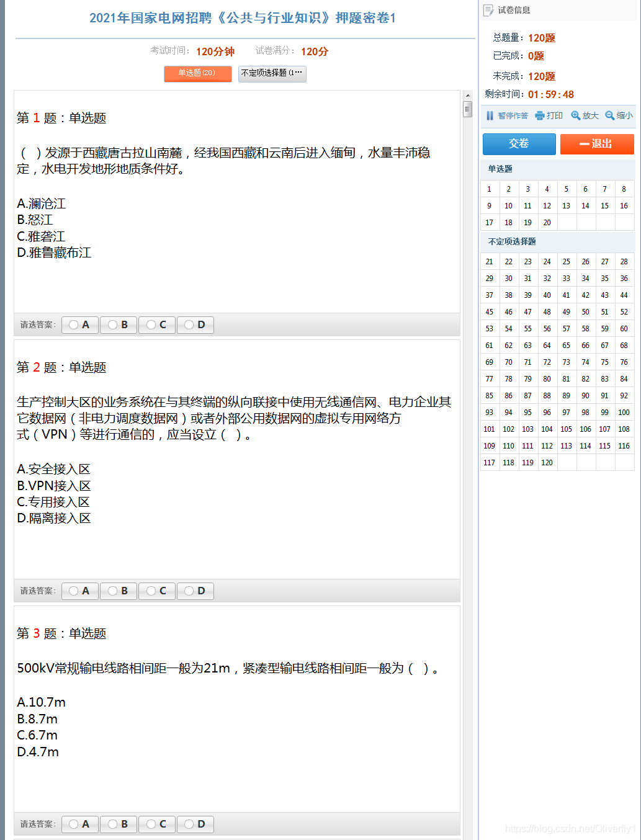Image resolution: width=641 pixels, height=840 pixels.
Task: Select answer B for question 1
Action: point(119,324)
